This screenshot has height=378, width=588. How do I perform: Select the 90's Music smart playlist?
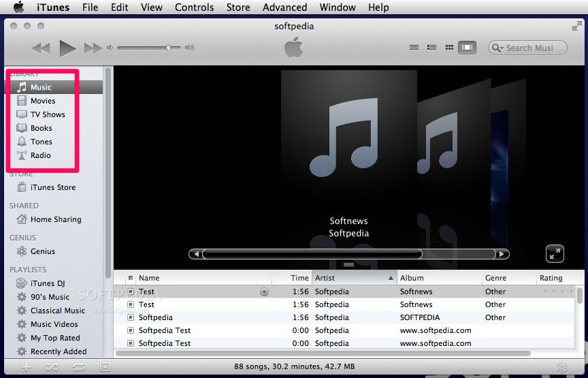tap(54, 297)
